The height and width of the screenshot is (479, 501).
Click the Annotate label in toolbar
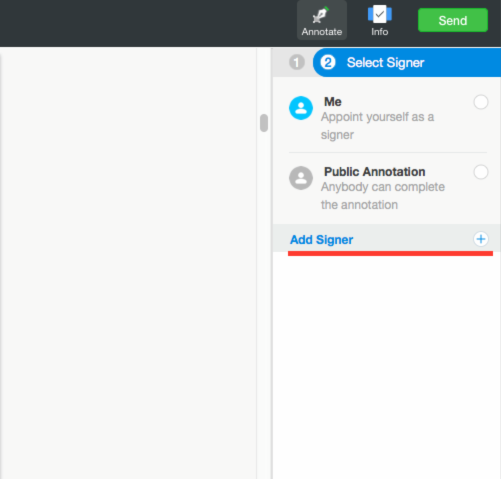pos(322,32)
